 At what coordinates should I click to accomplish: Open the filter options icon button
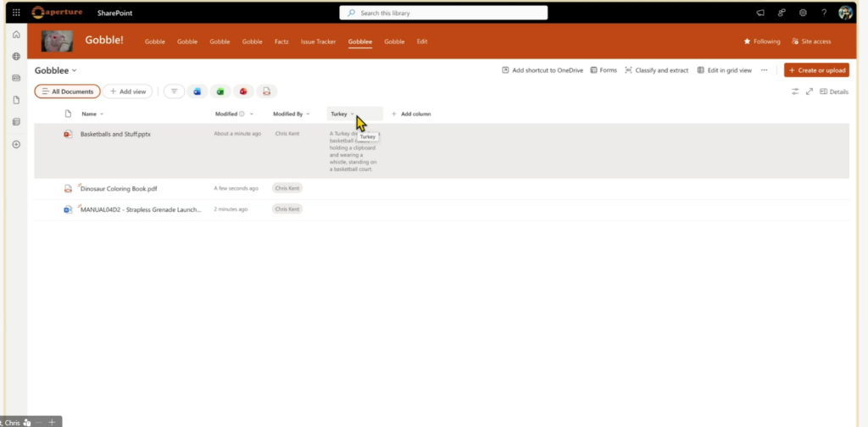pyautogui.click(x=174, y=91)
